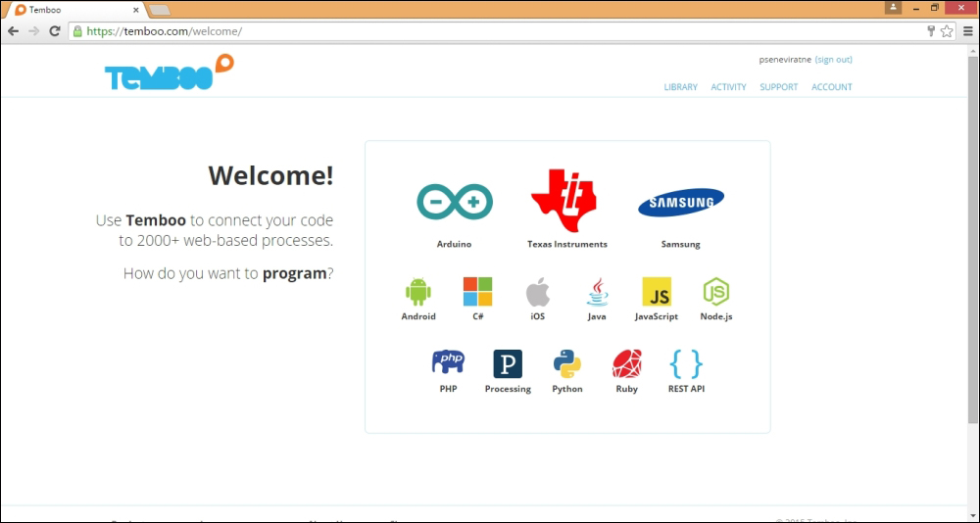This screenshot has width=980, height=523.
Task: Select the Java coffee cup icon
Action: 597,292
